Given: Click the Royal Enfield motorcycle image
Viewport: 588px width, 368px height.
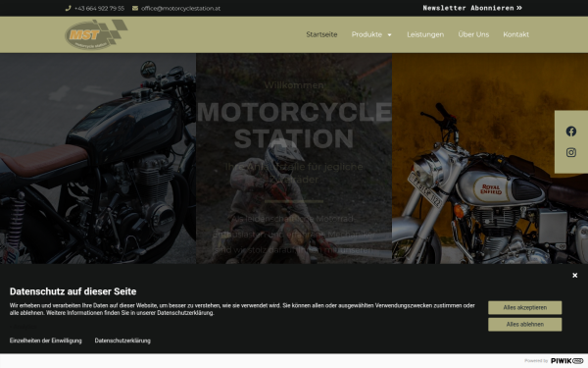Looking at the screenshot, I should 490,158.
